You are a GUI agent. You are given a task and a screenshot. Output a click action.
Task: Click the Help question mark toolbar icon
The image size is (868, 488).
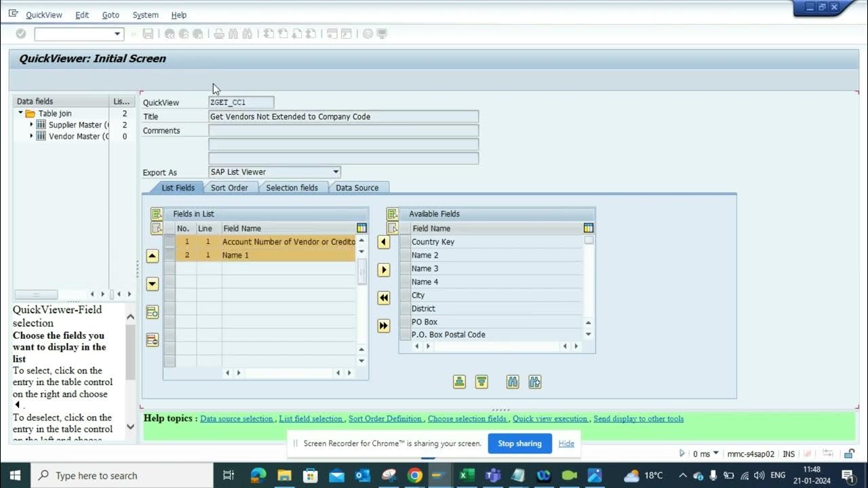coord(368,33)
